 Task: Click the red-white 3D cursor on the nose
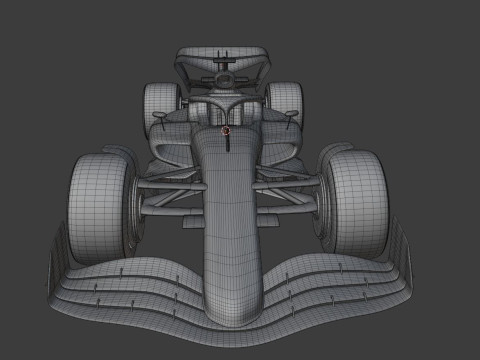(226, 131)
